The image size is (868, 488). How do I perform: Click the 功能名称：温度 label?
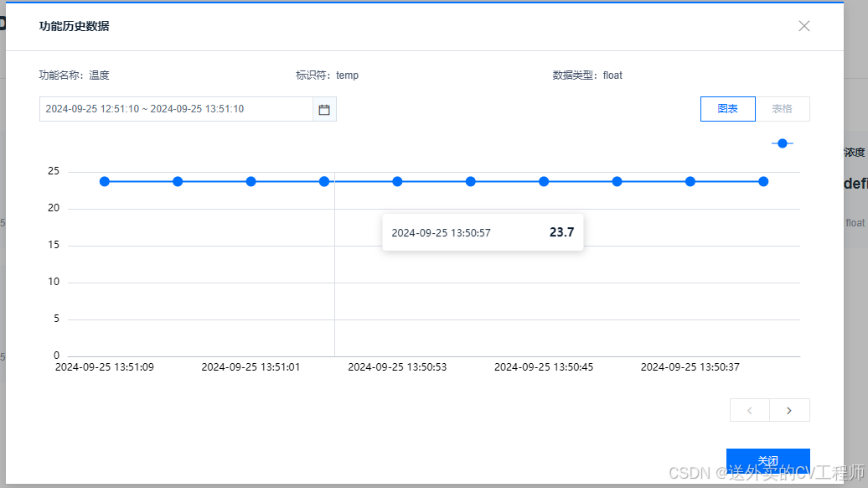tap(75, 75)
